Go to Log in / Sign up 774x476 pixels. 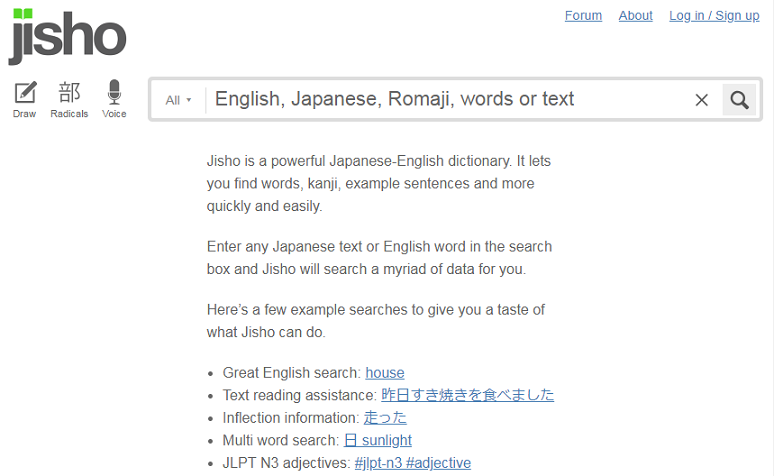[x=714, y=16]
